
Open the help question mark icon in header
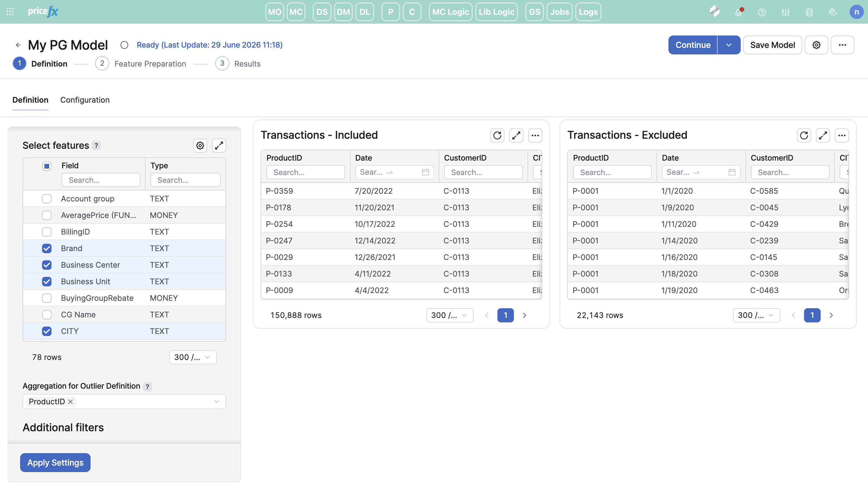(762, 12)
